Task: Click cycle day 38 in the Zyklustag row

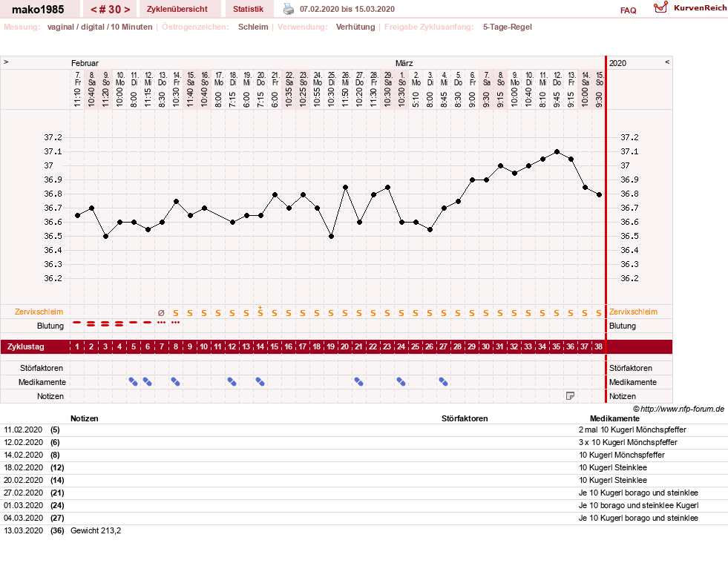Action: click(598, 346)
